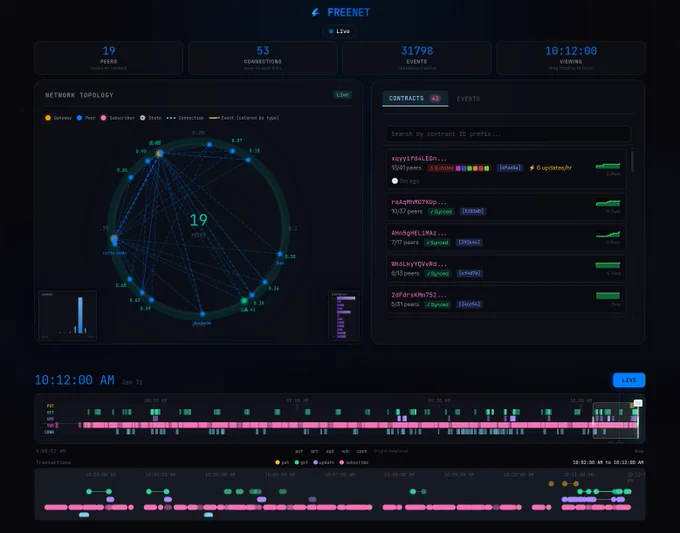Select the peer node labeled 0.65

(x=130, y=279)
